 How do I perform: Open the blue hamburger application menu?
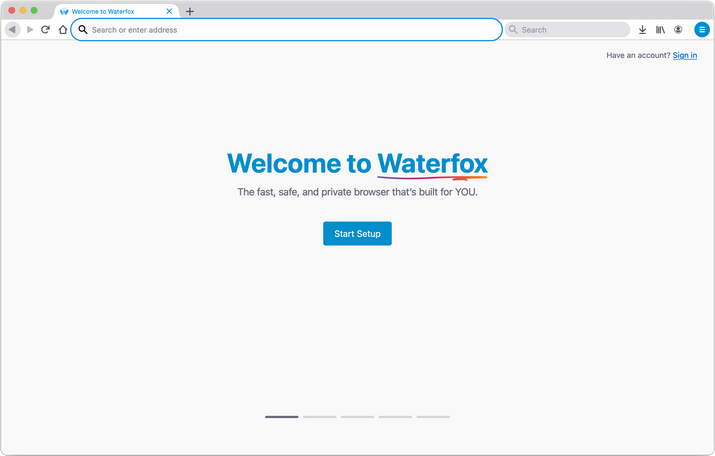coord(702,30)
